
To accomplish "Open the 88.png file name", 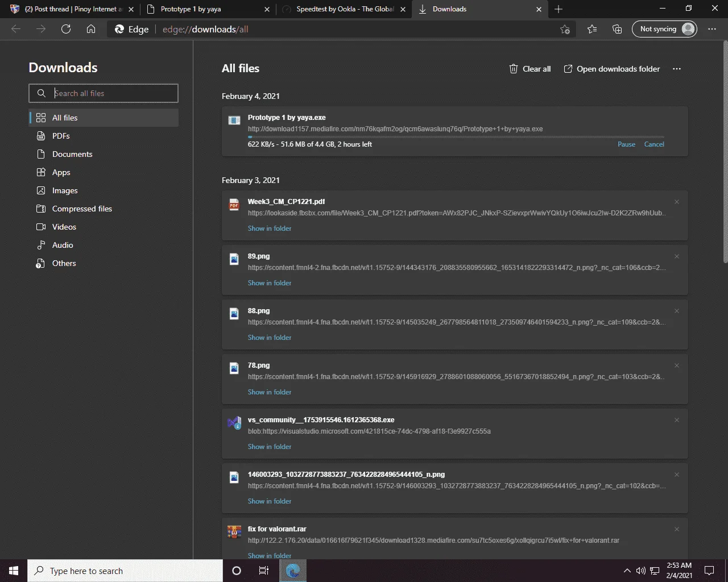I will (x=259, y=311).
